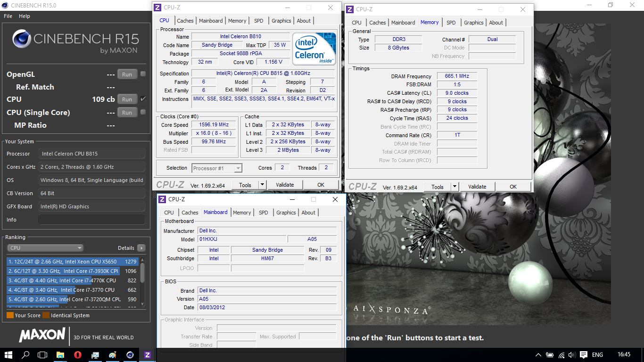Click the Info text field
The image size is (644, 362).
[x=92, y=220]
